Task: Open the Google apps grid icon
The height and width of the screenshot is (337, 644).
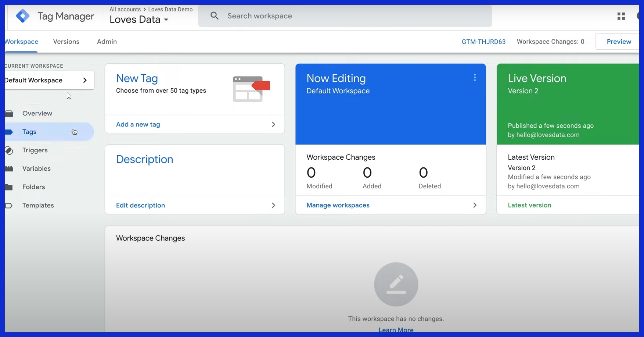Action: 621,16
